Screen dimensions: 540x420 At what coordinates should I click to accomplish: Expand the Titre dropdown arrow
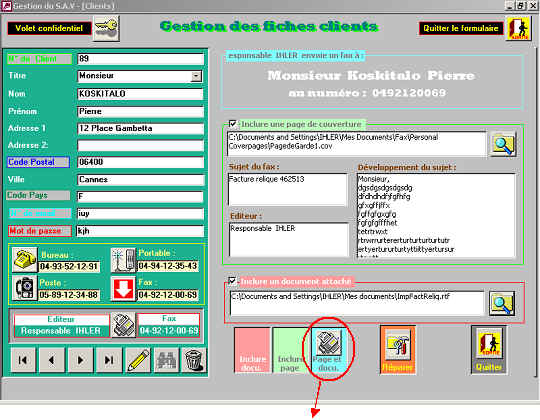pyautogui.click(x=196, y=76)
